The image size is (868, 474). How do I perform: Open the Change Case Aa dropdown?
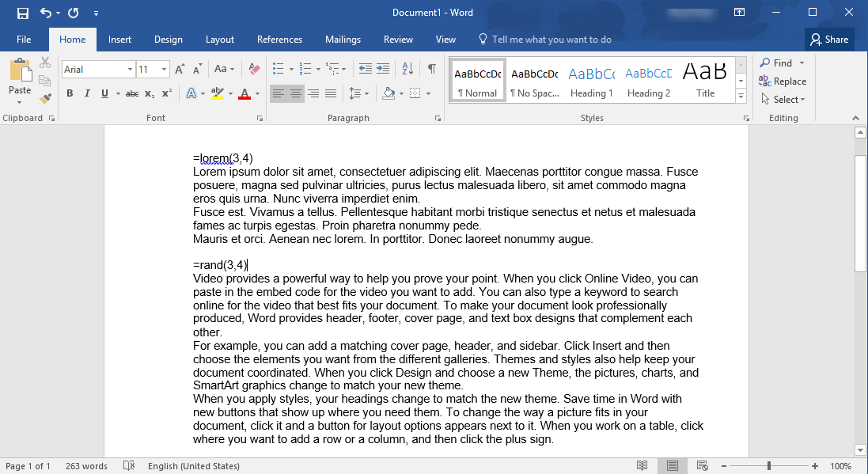[x=224, y=69]
